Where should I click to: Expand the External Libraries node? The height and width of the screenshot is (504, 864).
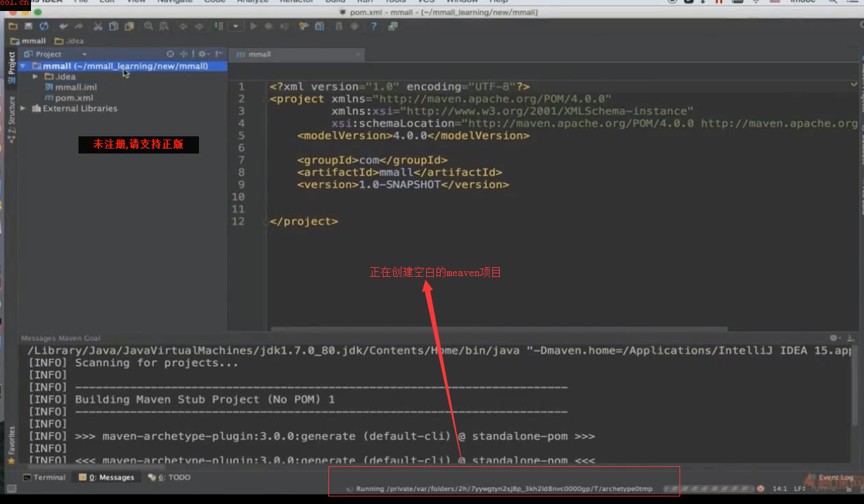(x=23, y=108)
